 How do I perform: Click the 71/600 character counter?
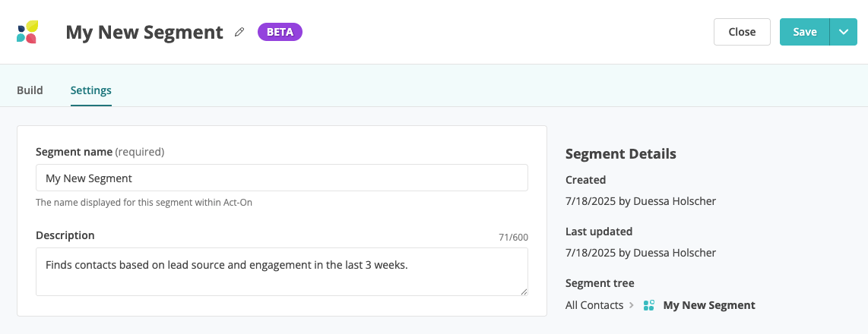coord(513,238)
